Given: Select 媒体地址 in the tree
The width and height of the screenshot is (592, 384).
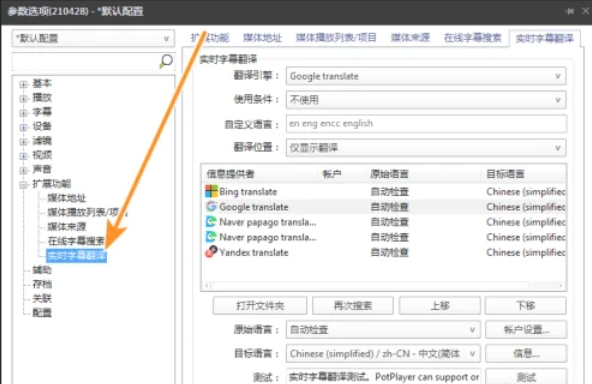Looking at the screenshot, I should click(x=66, y=198).
